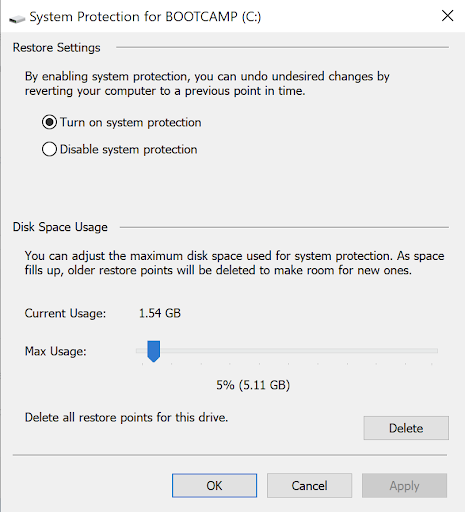Click the 1.54 GB current usage value
This screenshot has height=512, width=465.
point(160,313)
